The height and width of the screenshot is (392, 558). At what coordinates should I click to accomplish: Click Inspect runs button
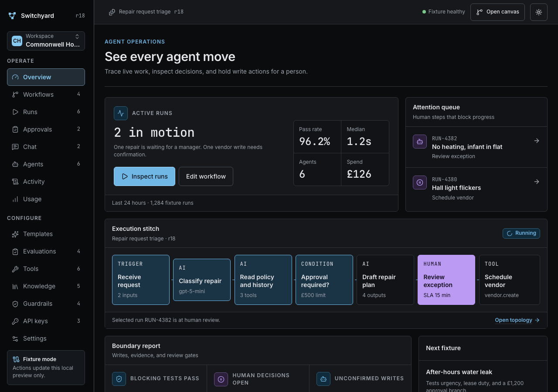click(144, 176)
